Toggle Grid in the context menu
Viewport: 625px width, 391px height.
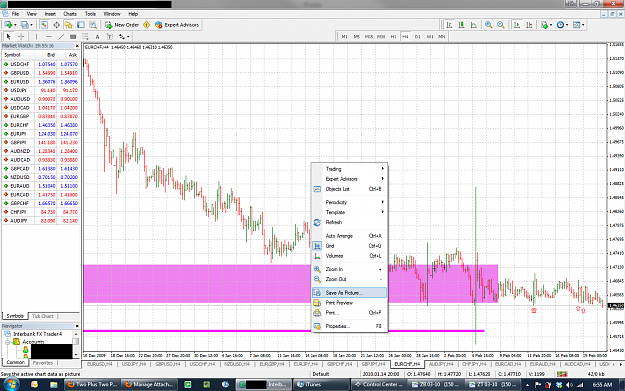click(x=349, y=246)
